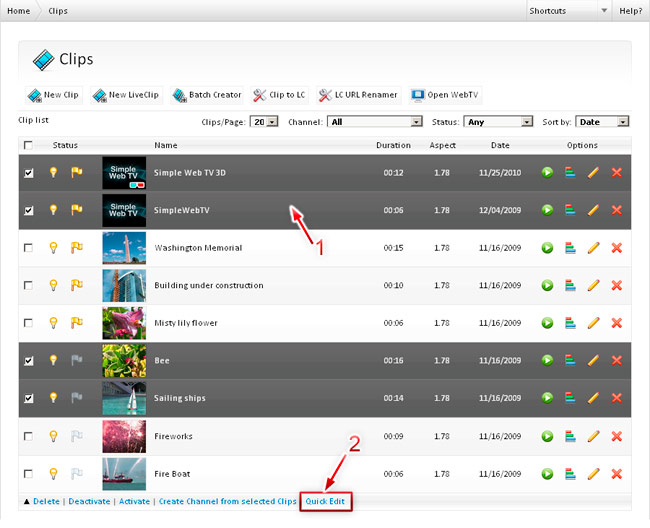
Task: Uncheck the Simple Web TV 3D checkbox
Action: (29, 173)
